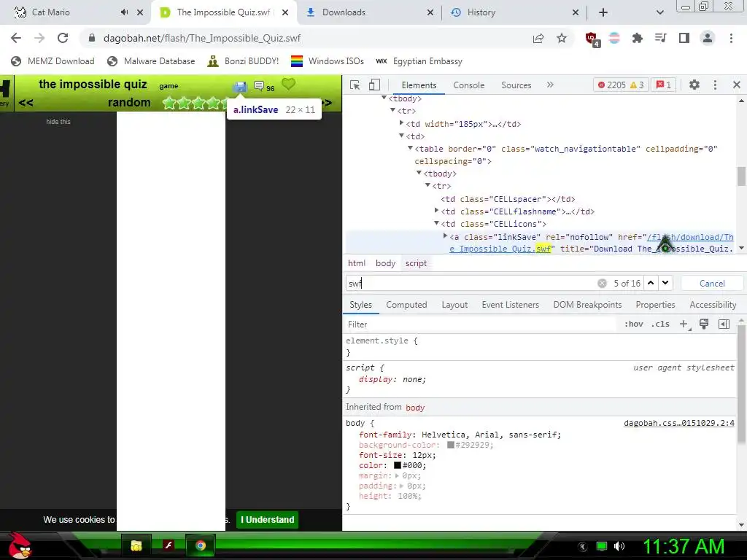Open the MEMZ Download bookmark
The height and width of the screenshot is (560, 747).
(53, 61)
